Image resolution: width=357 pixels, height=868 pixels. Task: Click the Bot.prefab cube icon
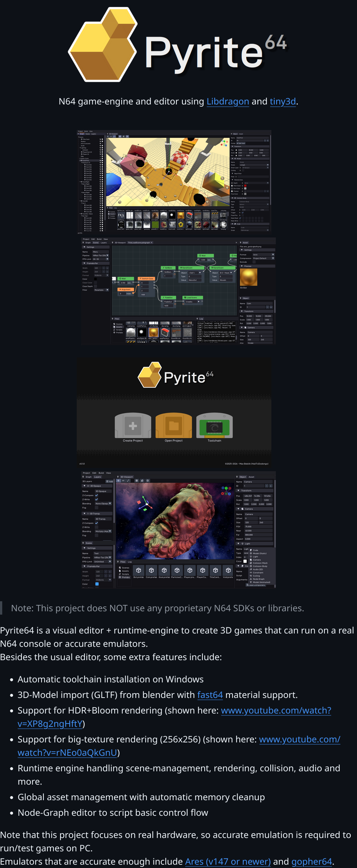138,571
